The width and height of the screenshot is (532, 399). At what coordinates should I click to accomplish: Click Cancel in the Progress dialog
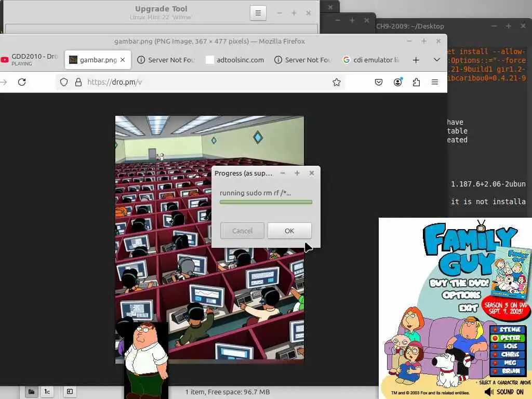pyautogui.click(x=242, y=231)
